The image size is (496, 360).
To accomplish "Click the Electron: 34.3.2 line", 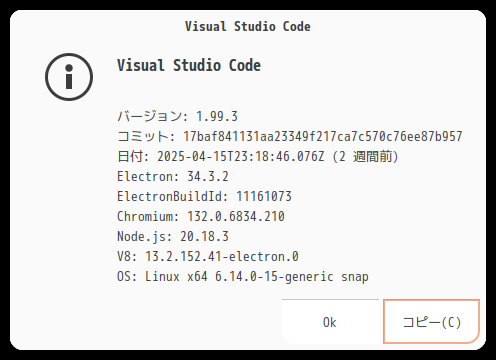I will (173, 176).
